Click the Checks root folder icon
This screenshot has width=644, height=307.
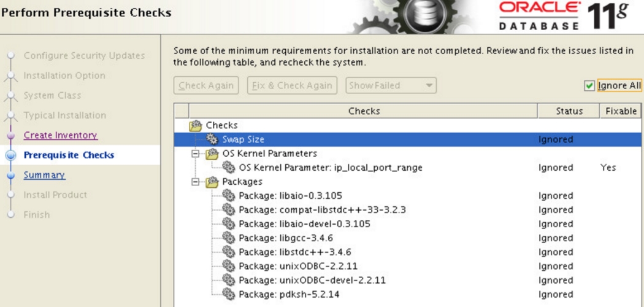196,125
